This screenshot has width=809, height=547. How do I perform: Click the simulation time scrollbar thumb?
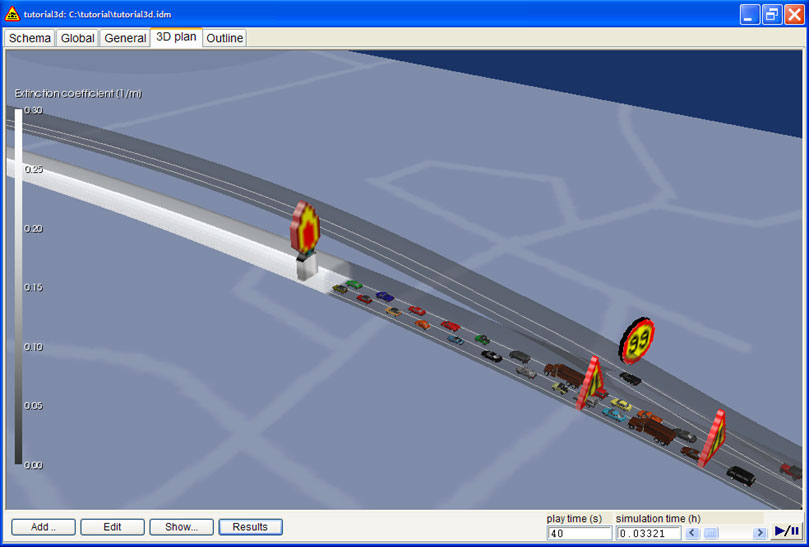point(711,533)
